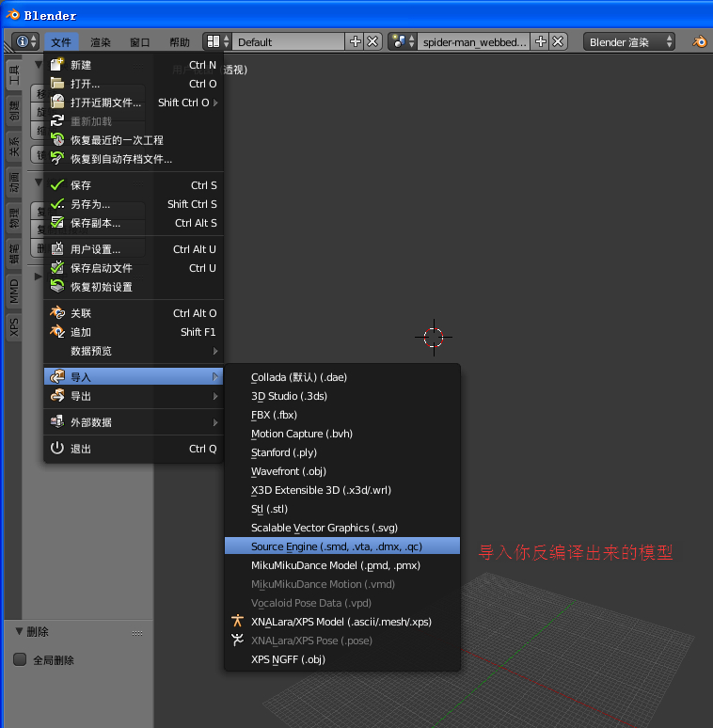The height and width of the screenshot is (728, 713).
Task: Click the screen layout browse icon
Action: click(217, 41)
